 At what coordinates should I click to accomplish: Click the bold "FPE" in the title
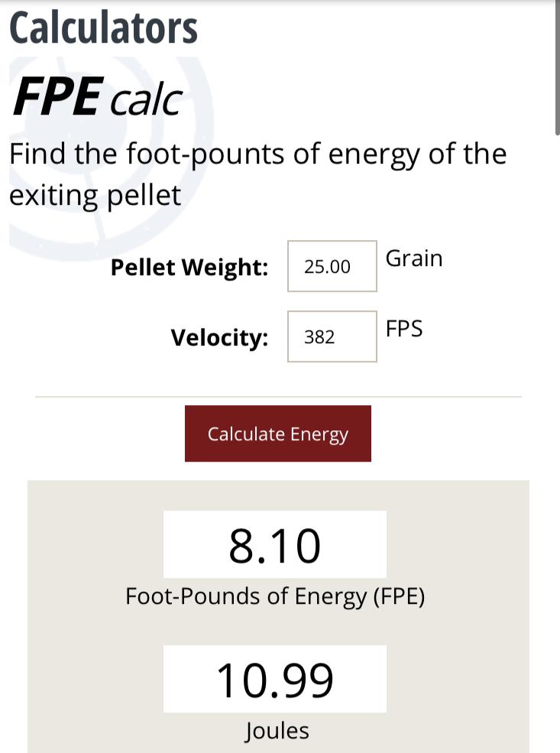click(x=57, y=97)
